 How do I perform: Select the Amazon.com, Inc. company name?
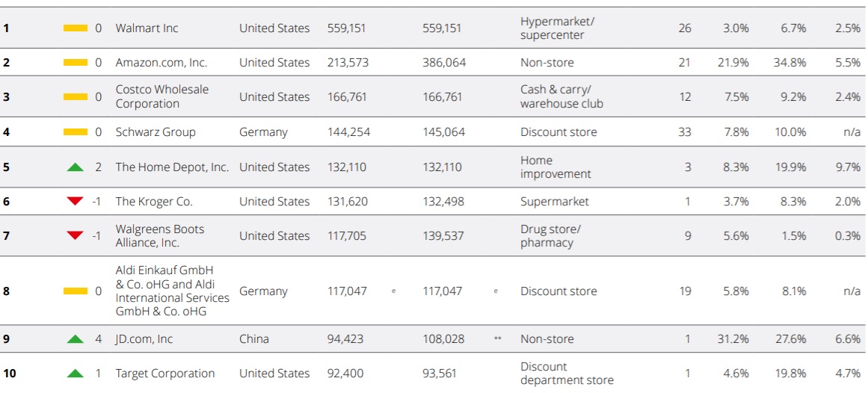coord(161,63)
